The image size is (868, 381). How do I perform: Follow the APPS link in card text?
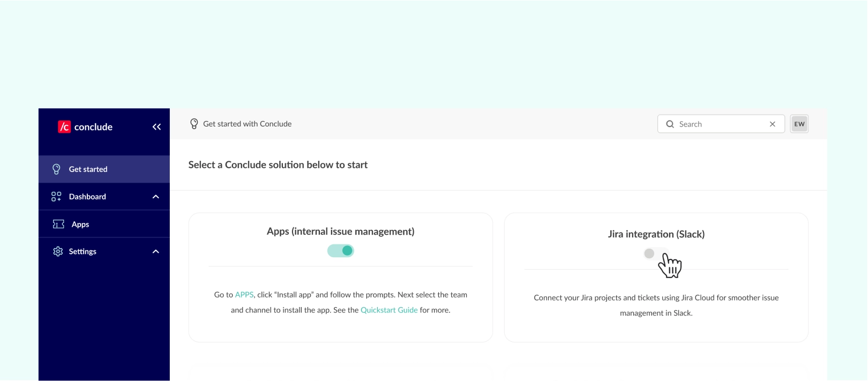244,295
